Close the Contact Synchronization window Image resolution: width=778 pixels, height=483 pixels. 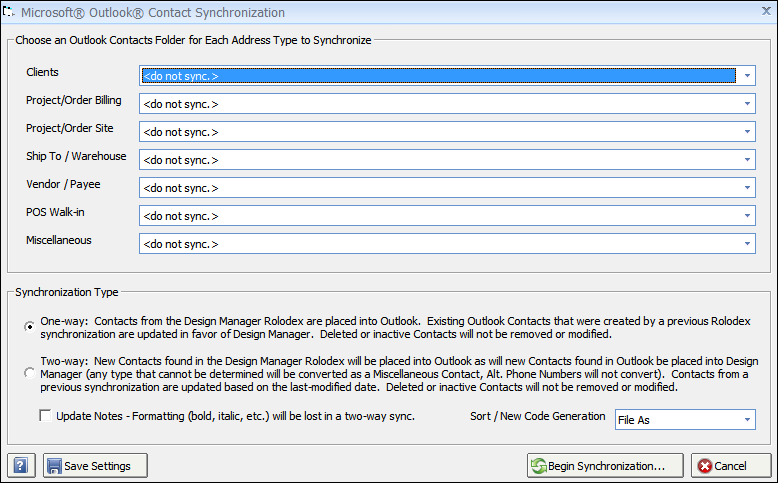click(x=767, y=11)
